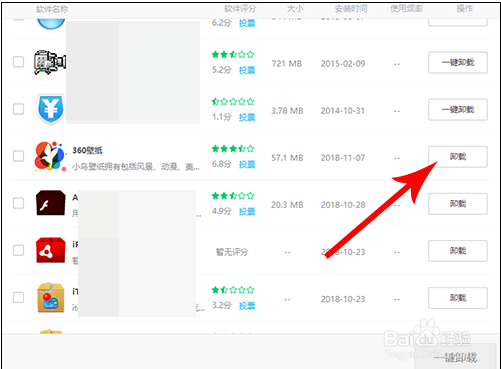This screenshot has width=501, height=369.
Task: Tick the checkbox for the 721 MB program
Action: 18,62
